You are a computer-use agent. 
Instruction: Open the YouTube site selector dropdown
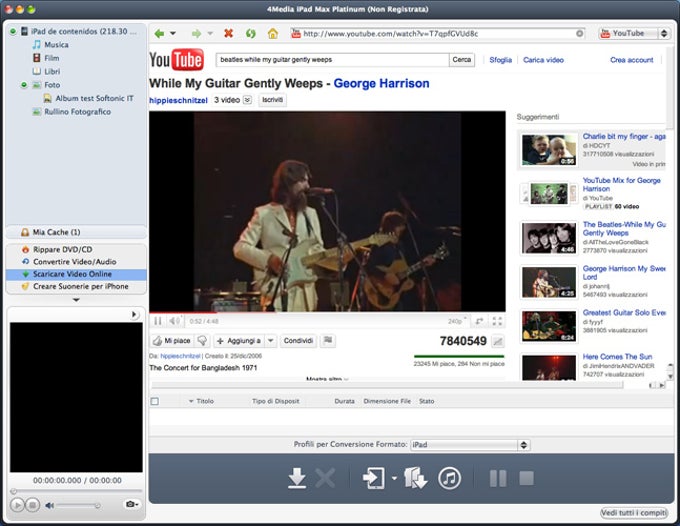[634, 33]
